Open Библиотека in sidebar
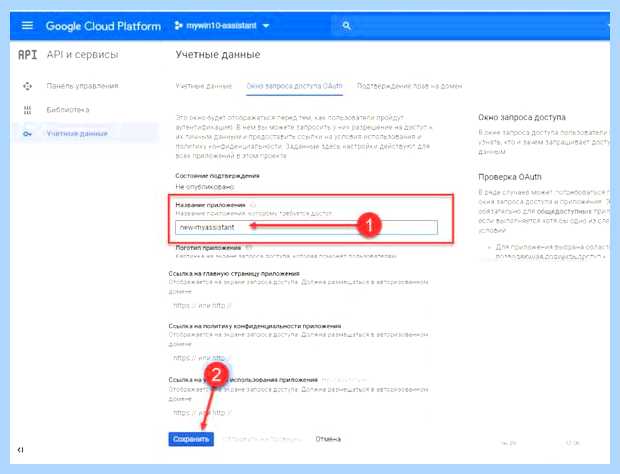620x474 pixels. point(68,110)
